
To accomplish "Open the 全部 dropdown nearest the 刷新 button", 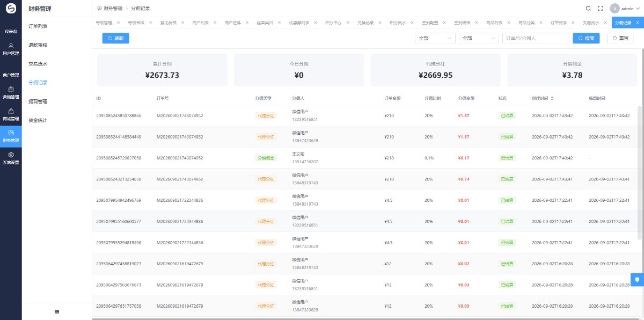I will [x=435, y=38].
